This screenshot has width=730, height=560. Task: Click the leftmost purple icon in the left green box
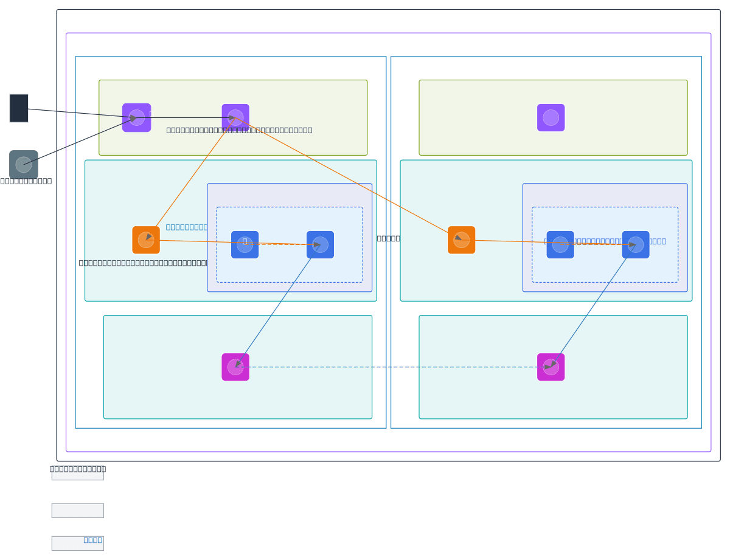click(137, 117)
